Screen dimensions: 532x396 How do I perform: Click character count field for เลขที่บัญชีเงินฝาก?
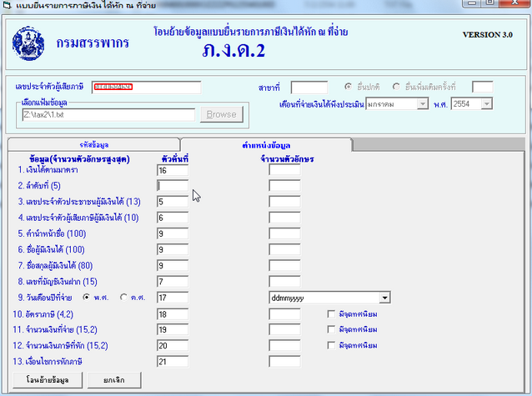[x=284, y=281]
